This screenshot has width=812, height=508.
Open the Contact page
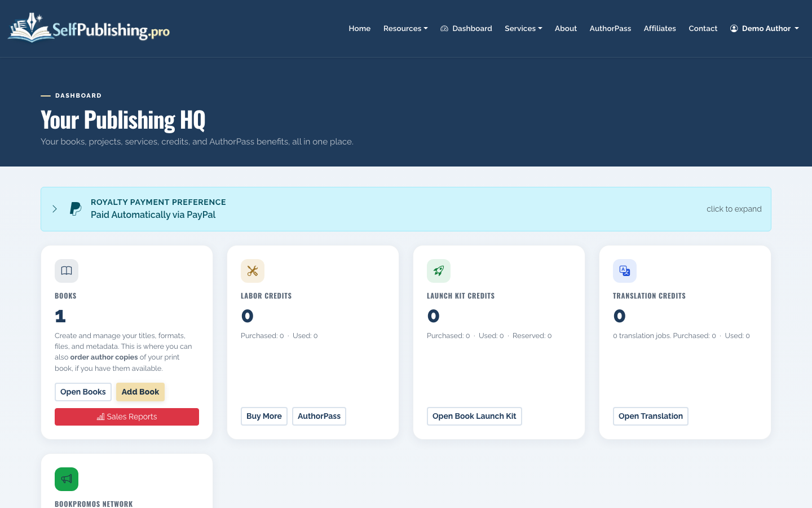coord(703,28)
